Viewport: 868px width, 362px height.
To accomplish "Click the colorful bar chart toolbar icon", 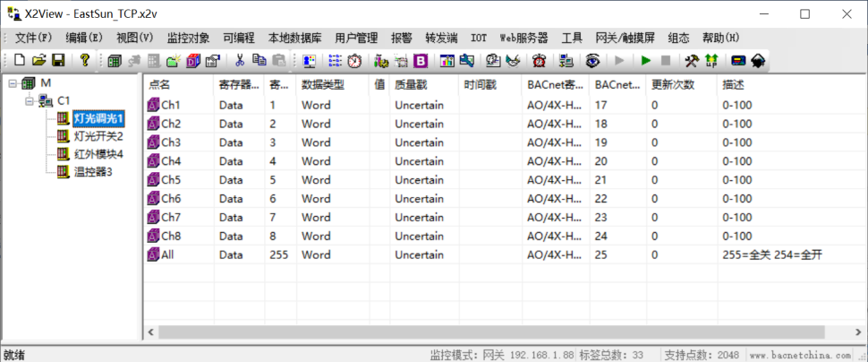I will coord(447,60).
